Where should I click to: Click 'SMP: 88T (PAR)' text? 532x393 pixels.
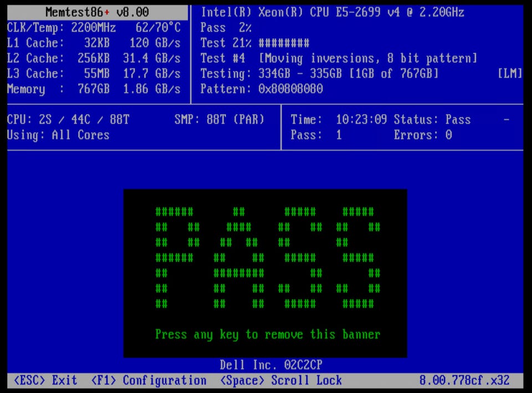(x=219, y=120)
